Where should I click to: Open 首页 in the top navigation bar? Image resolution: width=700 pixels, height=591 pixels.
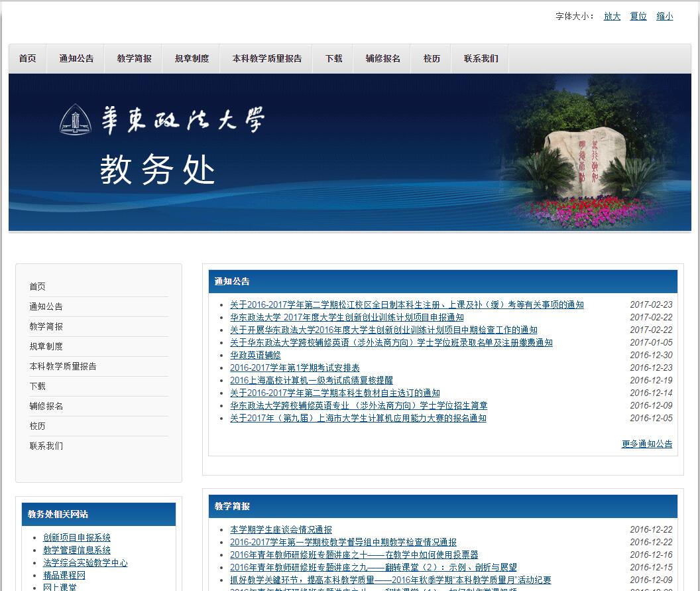(28, 58)
